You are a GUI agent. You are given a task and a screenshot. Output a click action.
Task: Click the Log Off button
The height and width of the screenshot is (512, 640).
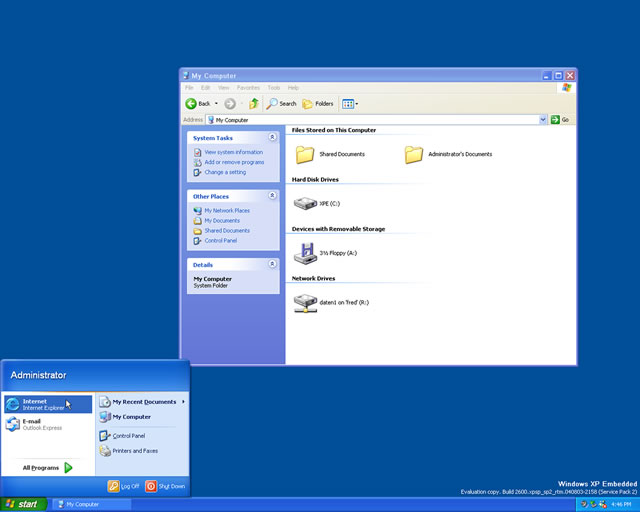click(123, 486)
